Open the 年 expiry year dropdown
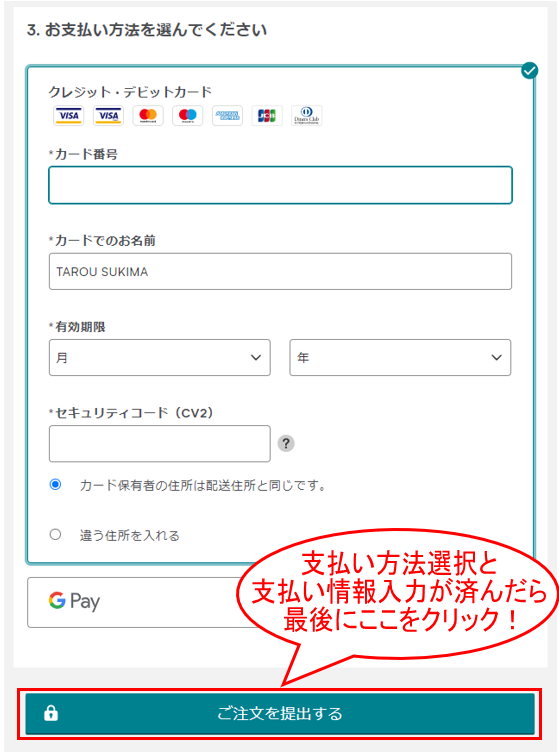559x755 pixels. [x=400, y=357]
